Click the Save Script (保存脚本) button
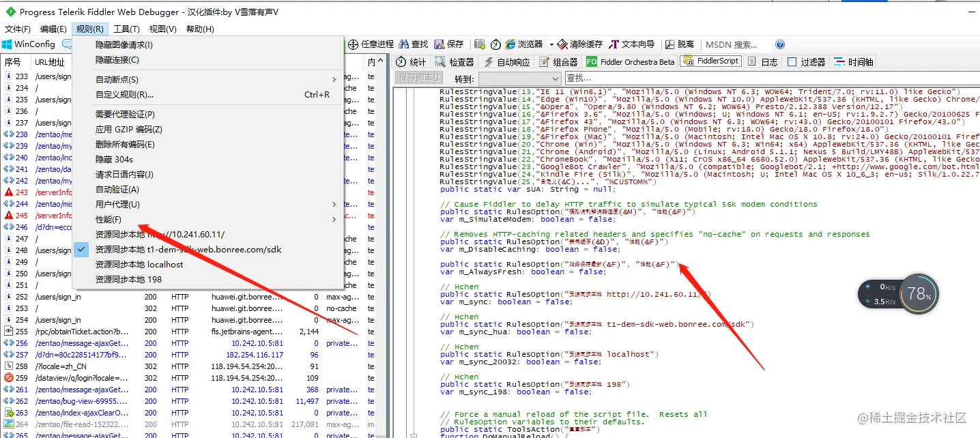The image size is (980, 438). (420, 78)
